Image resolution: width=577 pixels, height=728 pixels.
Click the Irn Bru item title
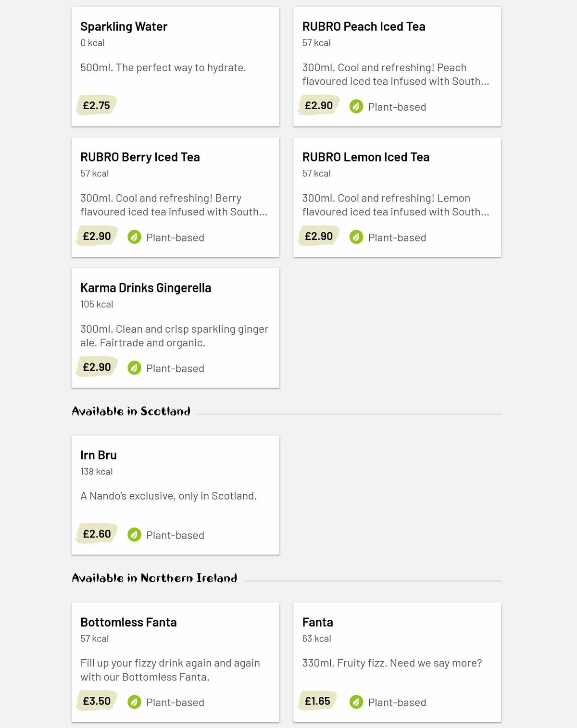tap(99, 455)
